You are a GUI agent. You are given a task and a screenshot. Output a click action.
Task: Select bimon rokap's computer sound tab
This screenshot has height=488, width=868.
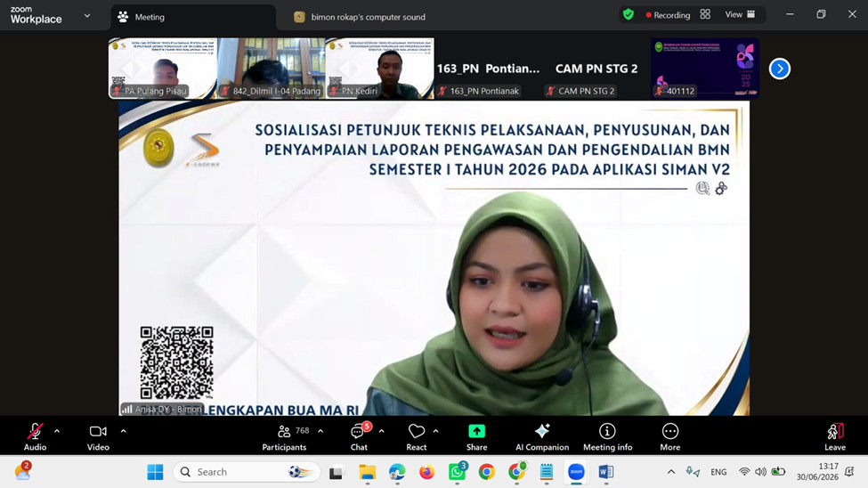360,17
